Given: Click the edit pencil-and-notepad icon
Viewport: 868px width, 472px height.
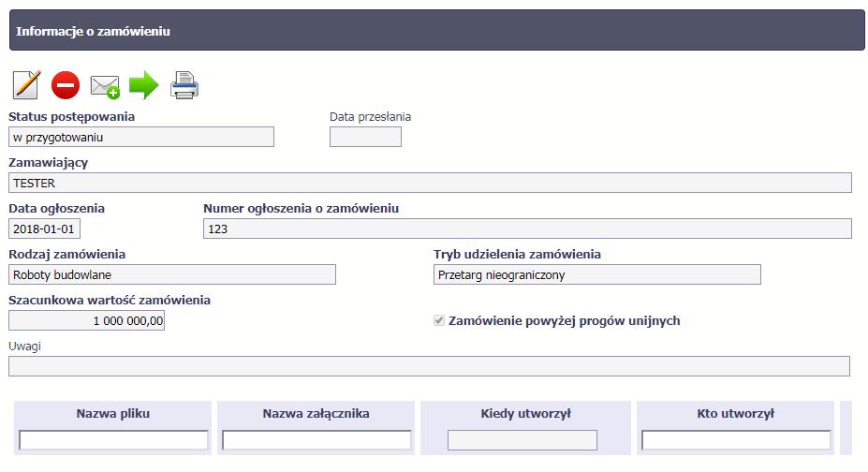Looking at the screenshot, I should pos(26,84).
